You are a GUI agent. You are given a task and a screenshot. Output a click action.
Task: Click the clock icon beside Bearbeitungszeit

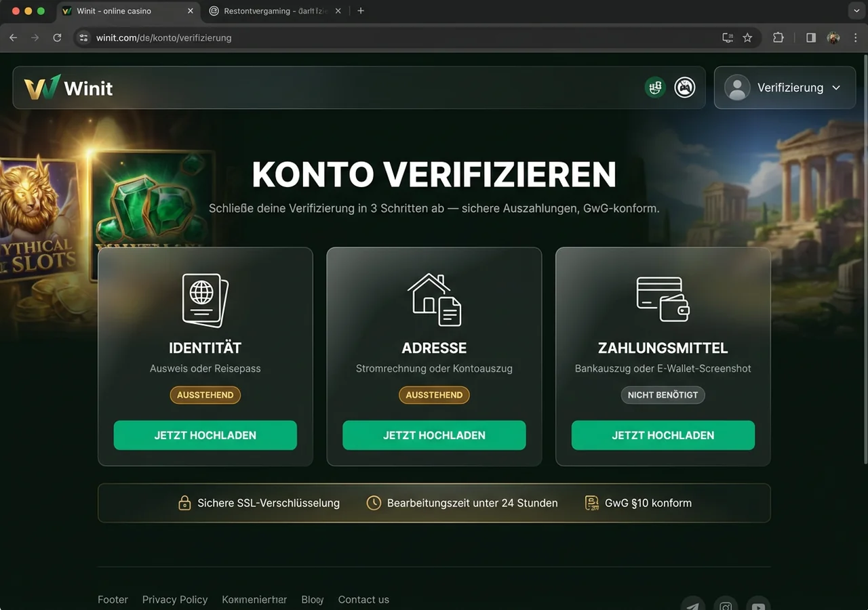[374, 503]
